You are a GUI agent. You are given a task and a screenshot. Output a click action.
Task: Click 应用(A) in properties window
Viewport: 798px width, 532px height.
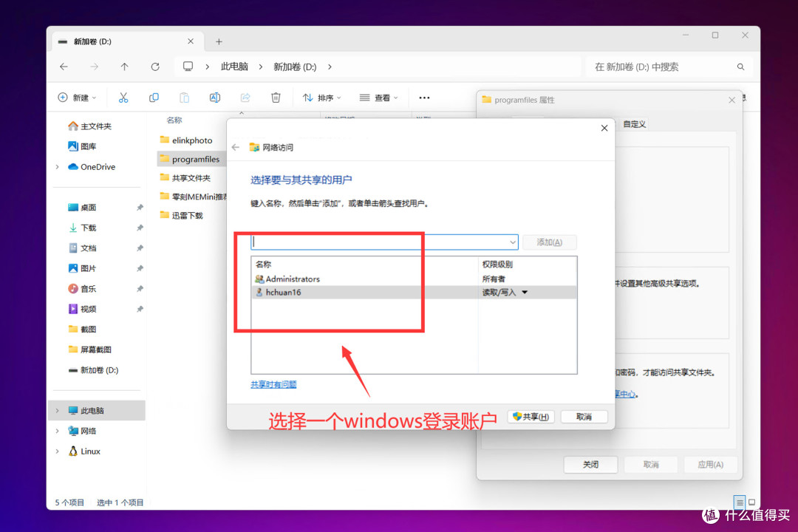[x=711, y=464]
